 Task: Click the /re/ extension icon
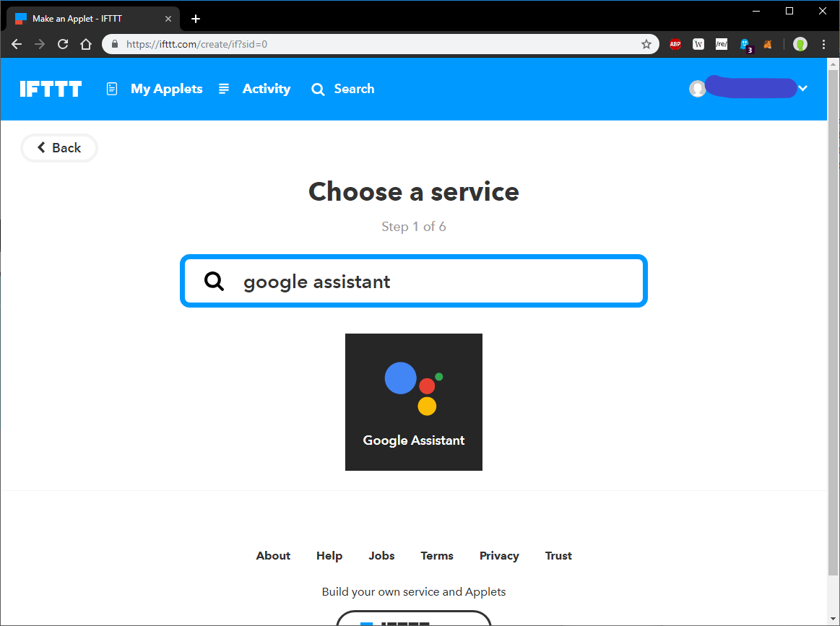[x=721, y=45]
